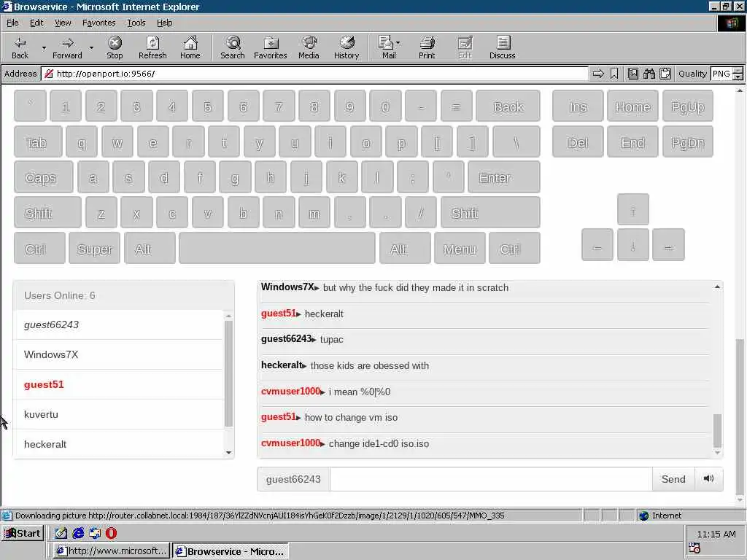The height and width of the screenshot is (560, 747).
Task: Select heckeralt in the users list
Action: tap(118, 444)
